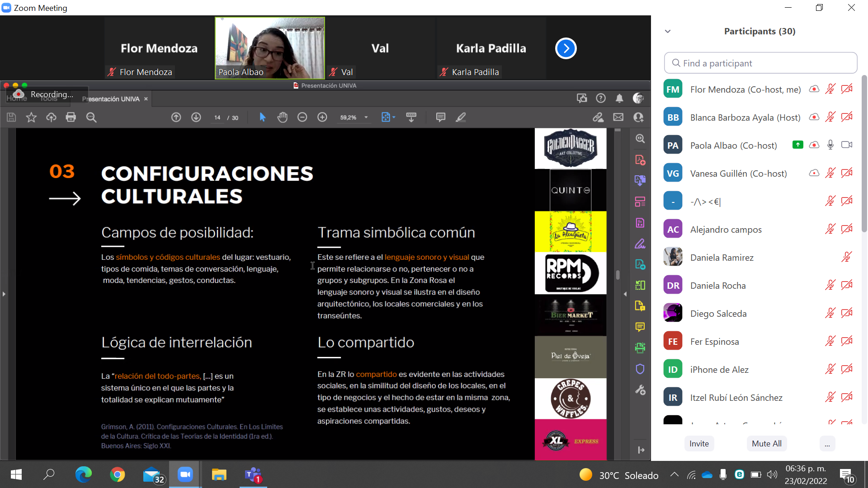Screen dimensions: 868x488
Task: Send the file by email envelope icon
Action: coord(618,117)
